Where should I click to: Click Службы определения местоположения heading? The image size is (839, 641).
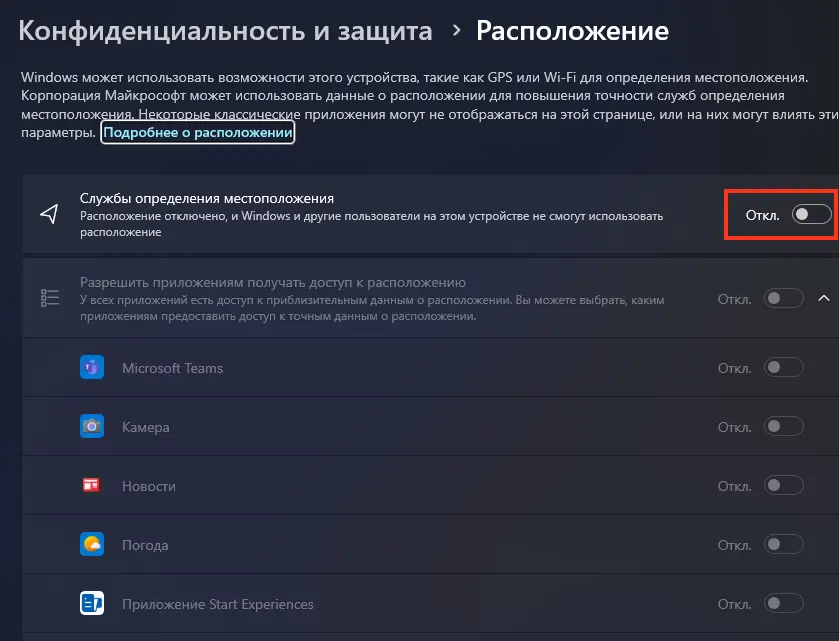(206, 199)
